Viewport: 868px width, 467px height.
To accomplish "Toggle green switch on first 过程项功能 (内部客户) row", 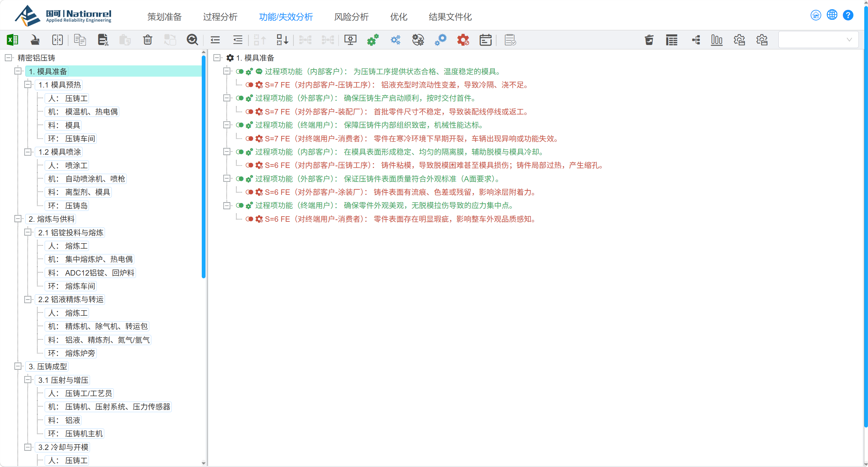I will tap(240, 72).
